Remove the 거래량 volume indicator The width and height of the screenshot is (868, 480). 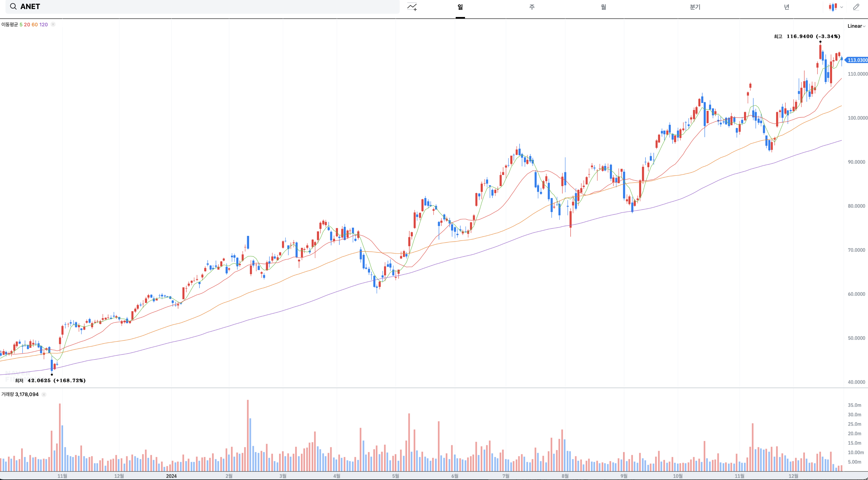pos(44,394)
